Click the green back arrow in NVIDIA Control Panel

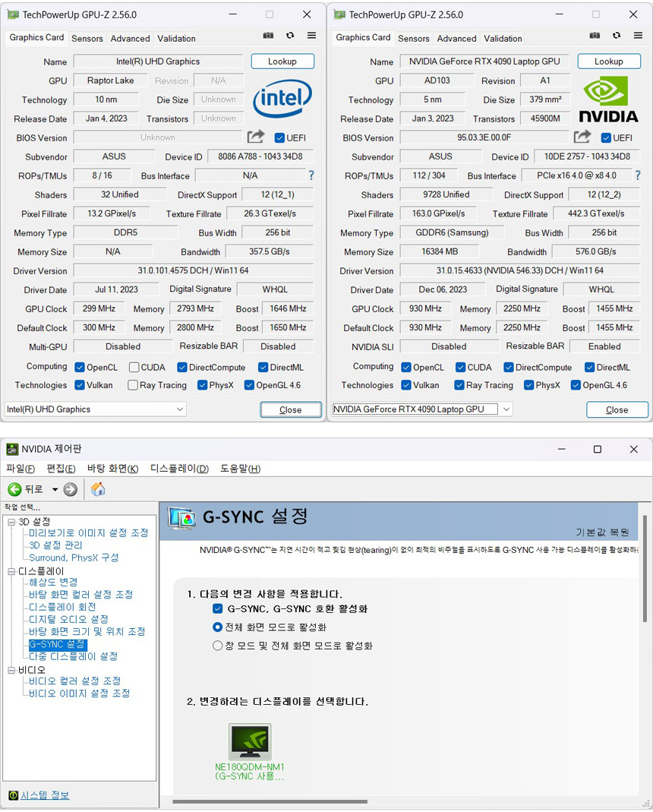[14, 489]
